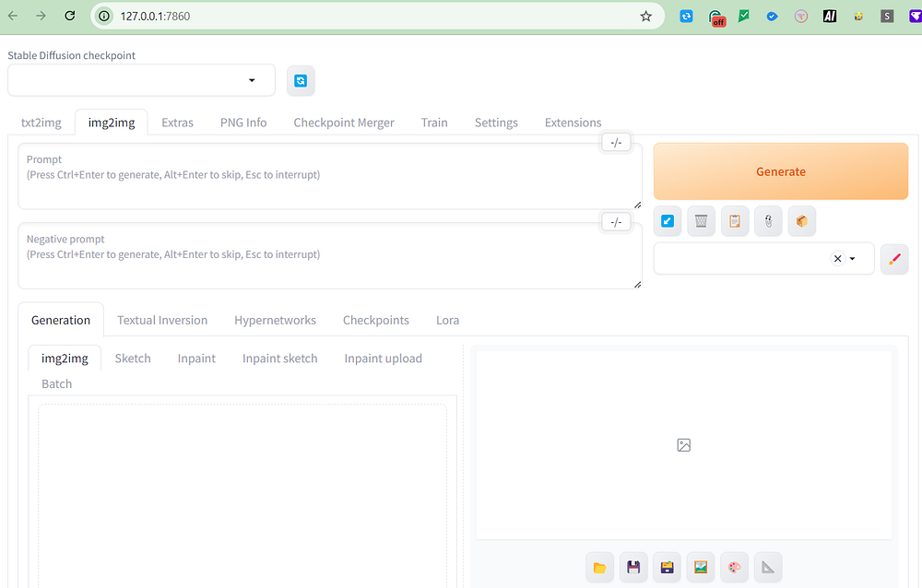Screen dimensions: 922x588
Task: Click the Prompt token counter -/-
Action: [616, 142]
